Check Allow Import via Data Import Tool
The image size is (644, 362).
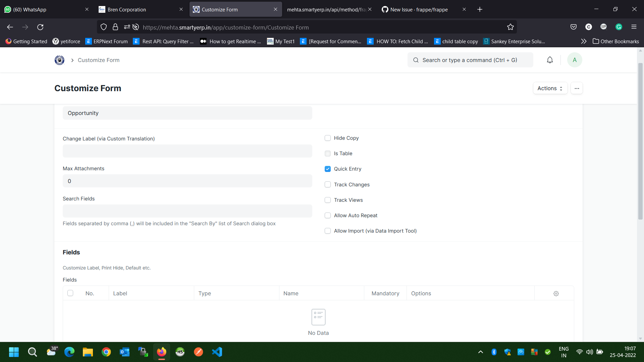(x=328, y=231)
